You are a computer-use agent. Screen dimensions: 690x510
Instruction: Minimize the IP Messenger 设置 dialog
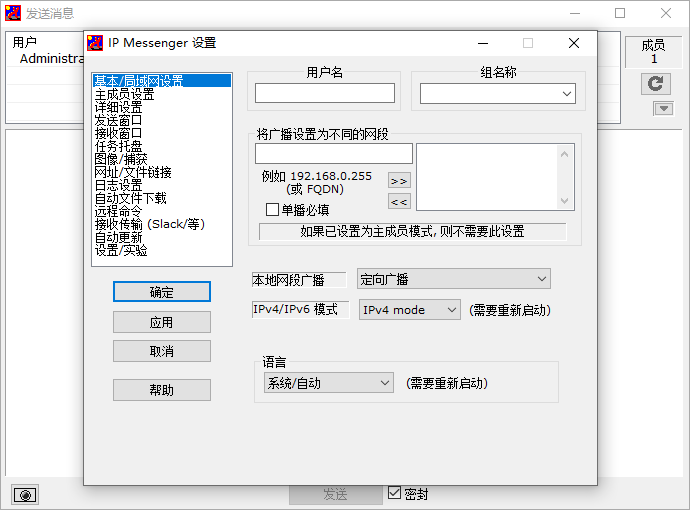[x=483, y=43]
